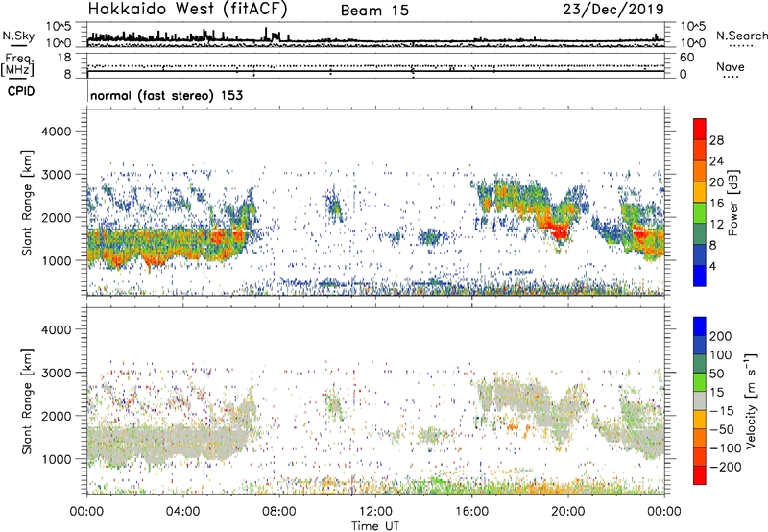Click the '10^5' tick beside N.Sky
The width and height of the screenshot is (768, 532).
click(59, 26)
